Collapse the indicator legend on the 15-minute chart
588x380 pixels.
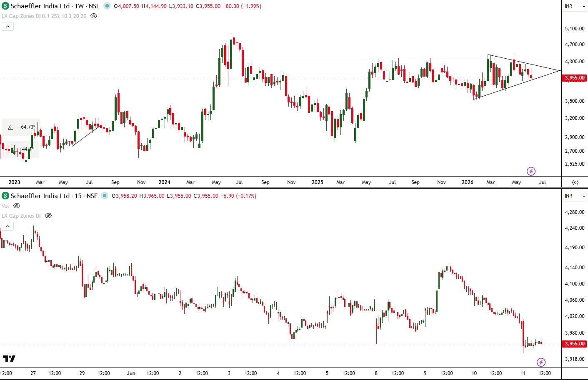click(8, 226)
